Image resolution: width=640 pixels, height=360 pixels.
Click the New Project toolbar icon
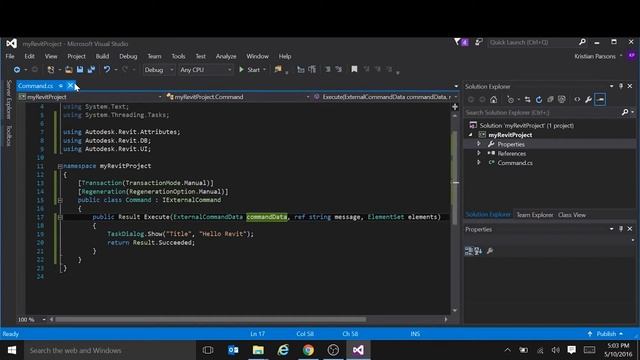point(51,70)
